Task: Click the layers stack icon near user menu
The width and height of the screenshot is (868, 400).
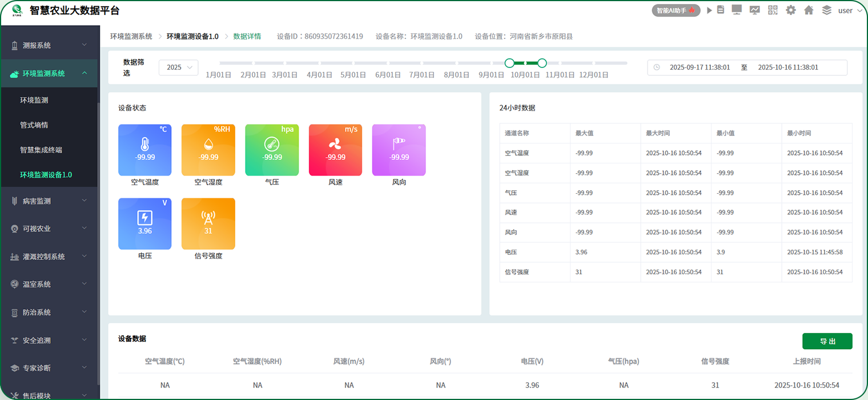Action: click(x=826, y=10)
